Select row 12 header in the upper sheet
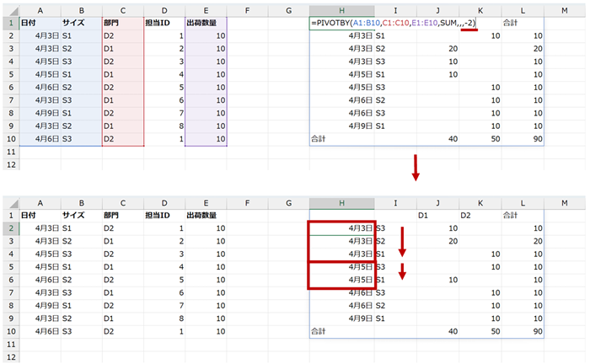Screen dimensions: 590x364 pos(11,164)
